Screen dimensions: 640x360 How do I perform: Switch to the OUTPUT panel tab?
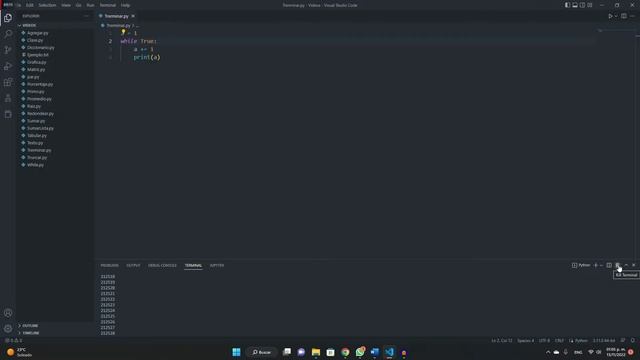[133, 265]
